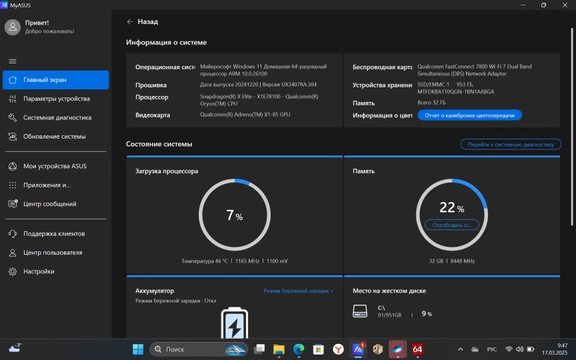
Task: Click Qualcomm FastConnect 7800 Wi-Fi 7 text
Action: tap(474, 70)
